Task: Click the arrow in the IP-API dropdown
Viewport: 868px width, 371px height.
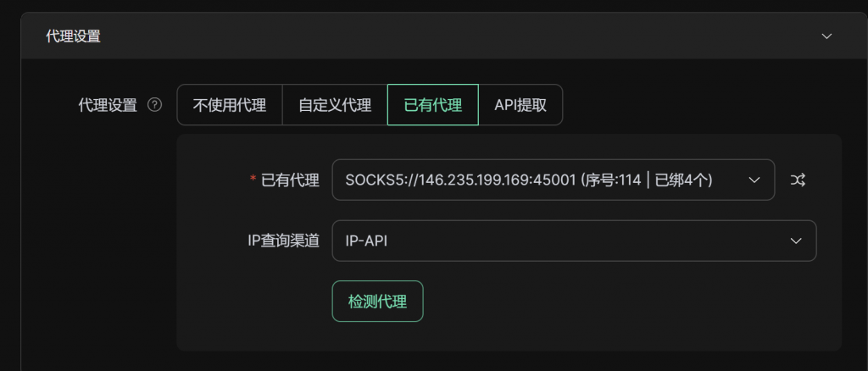Action: click(x=796, y=241)
